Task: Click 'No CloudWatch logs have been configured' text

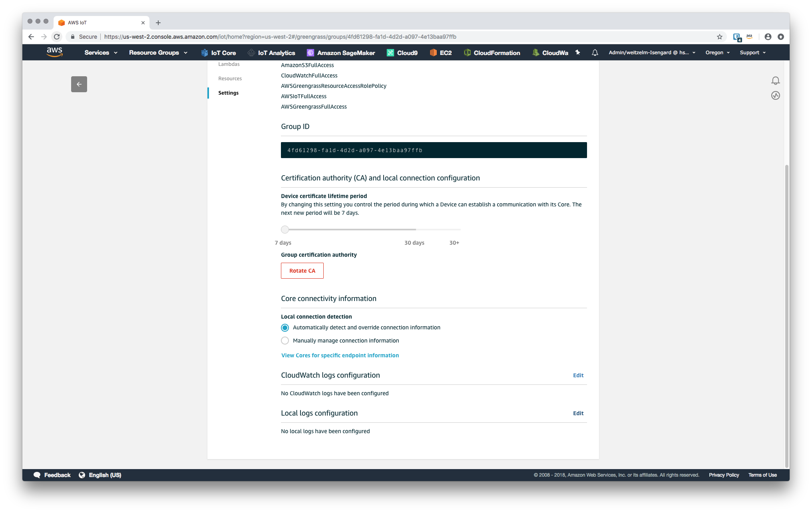Action: point(335,393)
